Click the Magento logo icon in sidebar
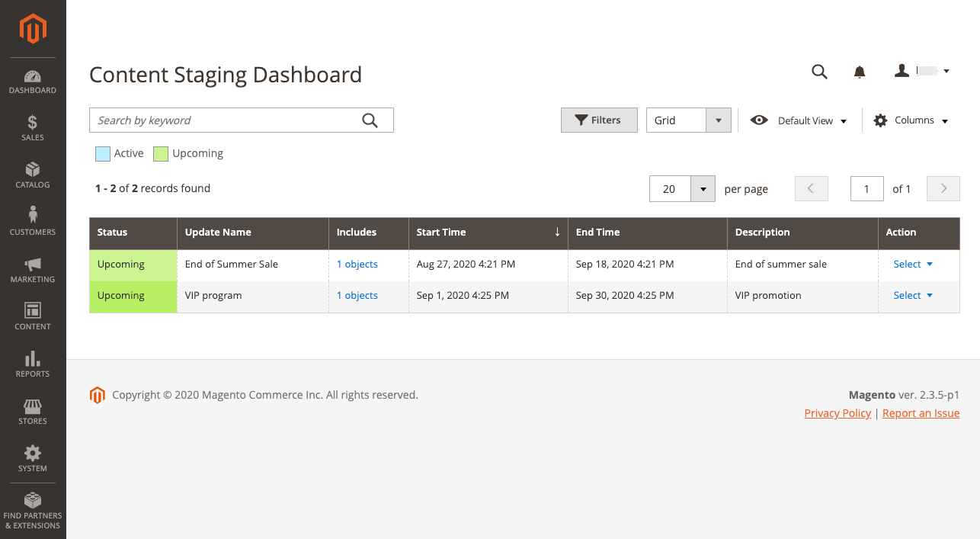The height and width of the screenshot is (539, 980). coord(33,29)
